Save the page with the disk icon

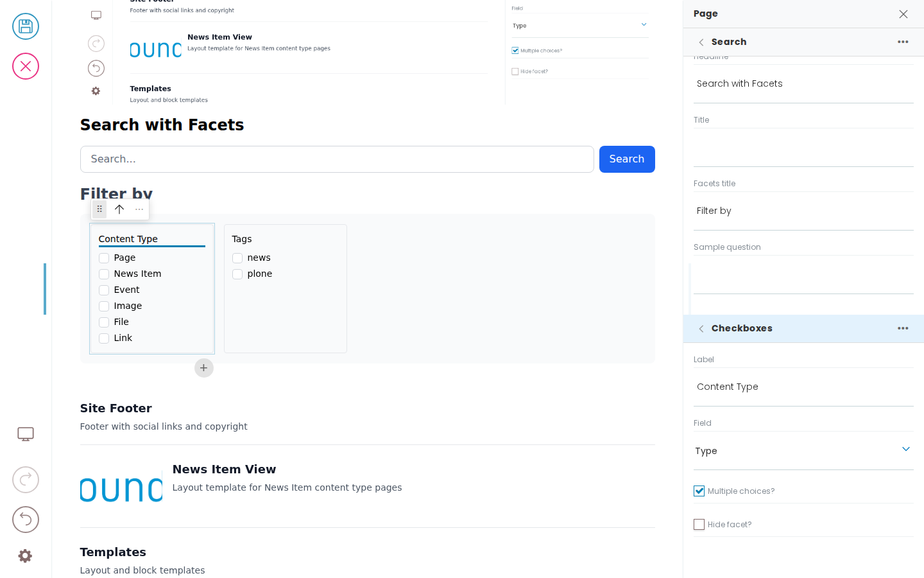[x=26, y=26]
